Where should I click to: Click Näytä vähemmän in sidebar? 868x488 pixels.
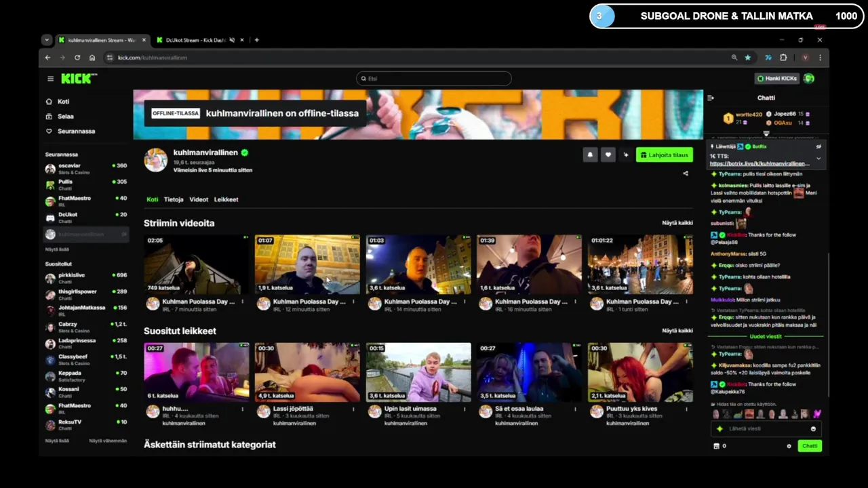coord(108,441)
